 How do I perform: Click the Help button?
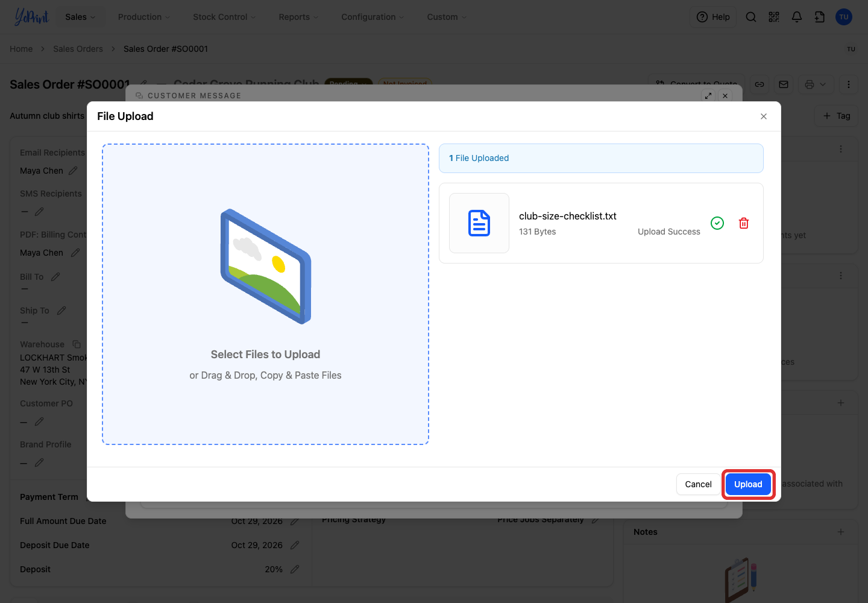click(713, 17)
